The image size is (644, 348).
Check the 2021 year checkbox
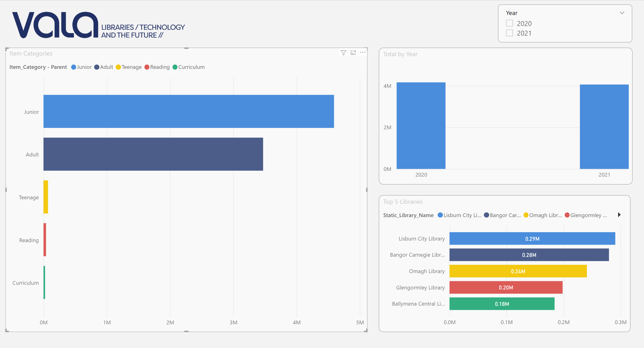[x=509, y=33]
